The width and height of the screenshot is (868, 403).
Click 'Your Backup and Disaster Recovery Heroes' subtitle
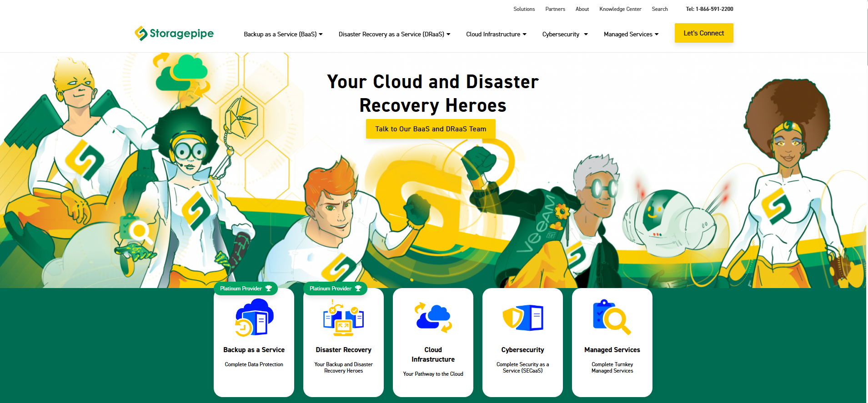(x=344, y=368)
